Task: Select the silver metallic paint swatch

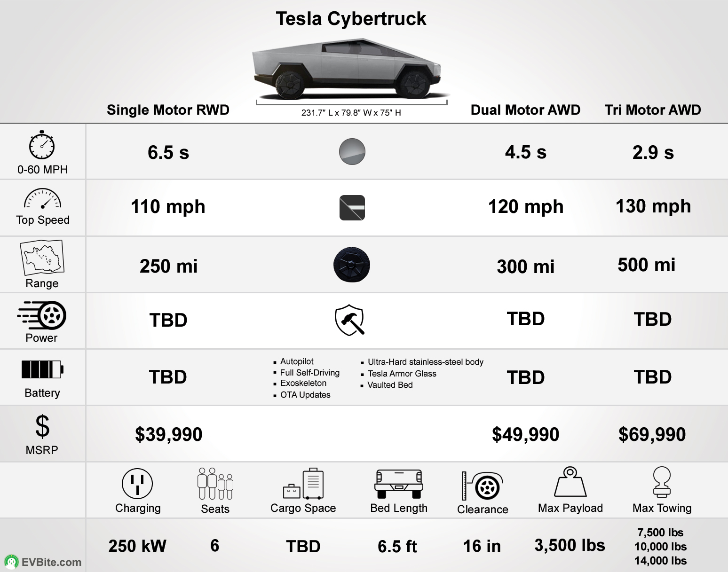Action: pos(352,152)
